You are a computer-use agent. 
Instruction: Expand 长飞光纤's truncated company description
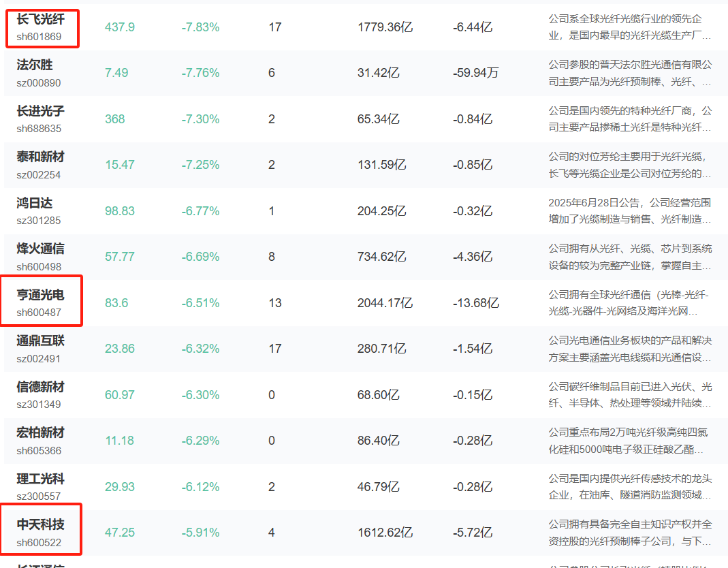pyautogui.click(x=629, y=27)
